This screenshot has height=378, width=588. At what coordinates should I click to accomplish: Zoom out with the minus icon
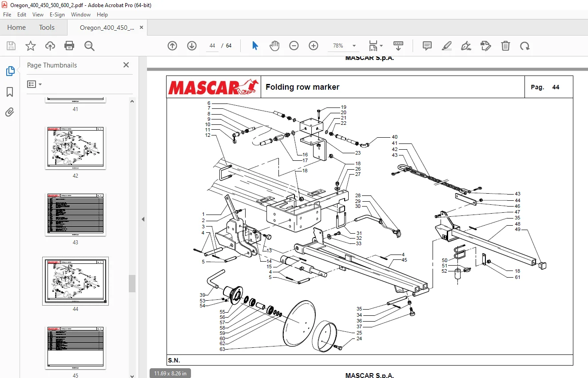pos(294,46)
